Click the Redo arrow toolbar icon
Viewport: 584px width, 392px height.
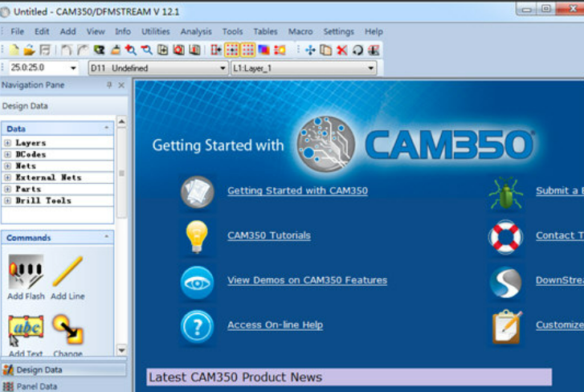tap(83, 50)
